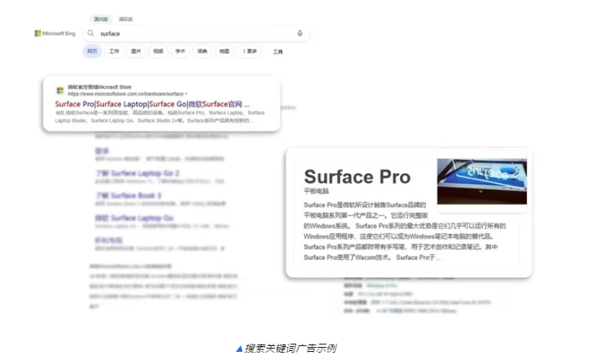
Task: Select the 学术 filter tab
Action: click(180, 51)
